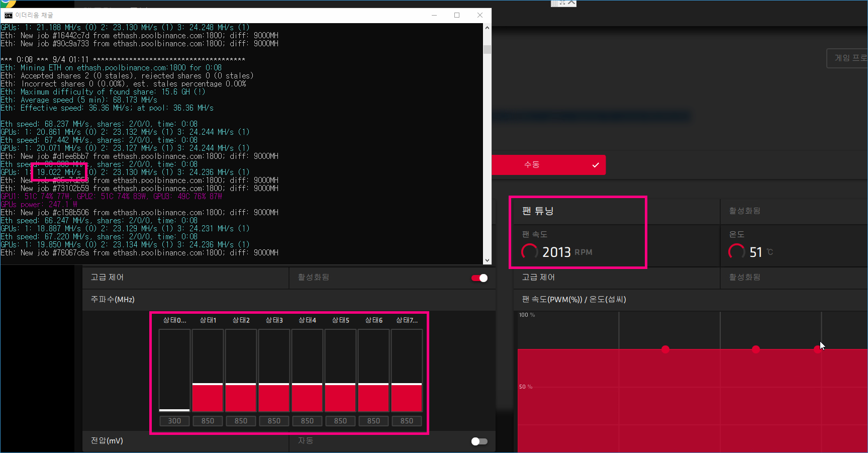Click the 상태1 frequency slider bar
Image resolution: width=868 pixels, height=453 pixels.
(208, 371)
